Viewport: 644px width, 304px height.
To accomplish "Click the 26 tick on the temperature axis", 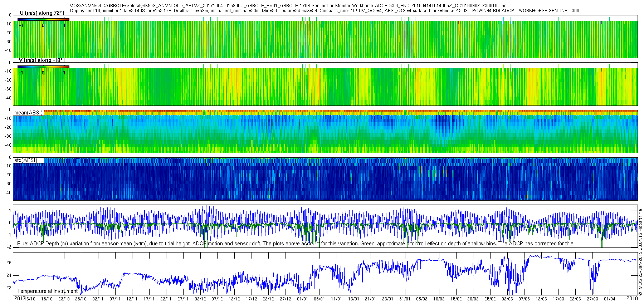I will pyautogui.click(x=9, y=263).
